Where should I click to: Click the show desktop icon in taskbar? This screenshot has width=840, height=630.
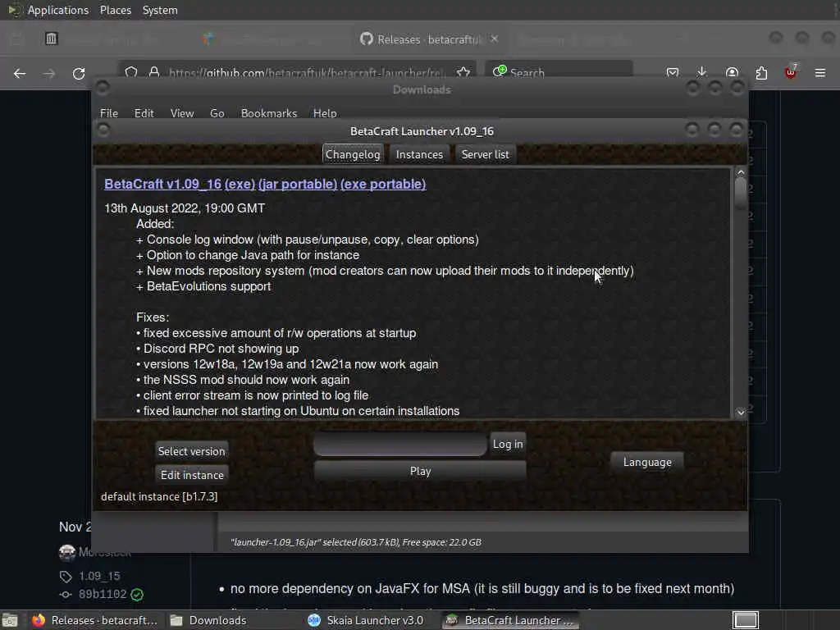[10, 620]
